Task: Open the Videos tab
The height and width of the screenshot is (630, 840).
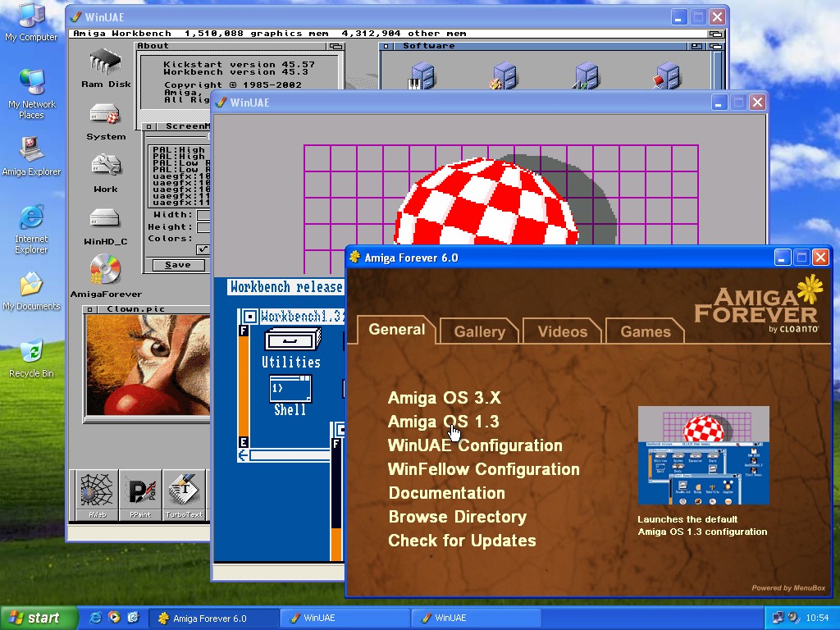Action: (563, 331)
